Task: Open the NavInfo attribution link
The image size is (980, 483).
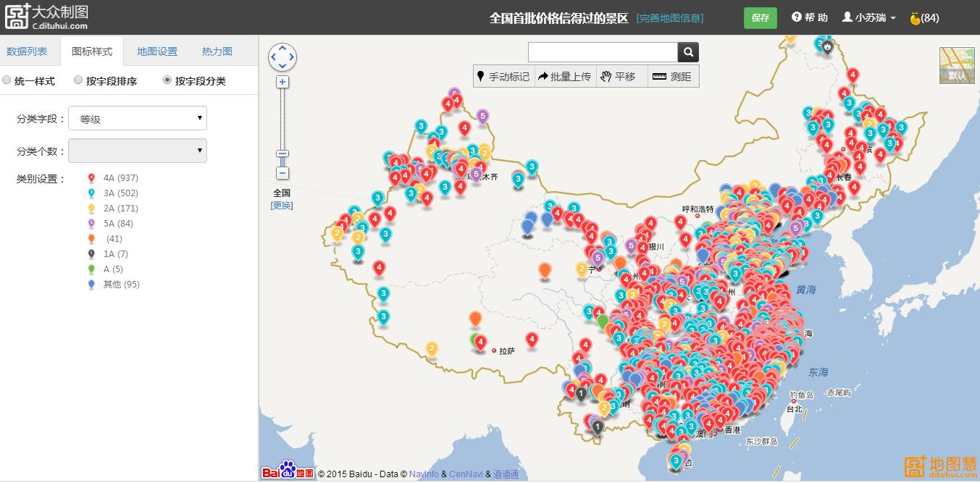Action: 424,474
